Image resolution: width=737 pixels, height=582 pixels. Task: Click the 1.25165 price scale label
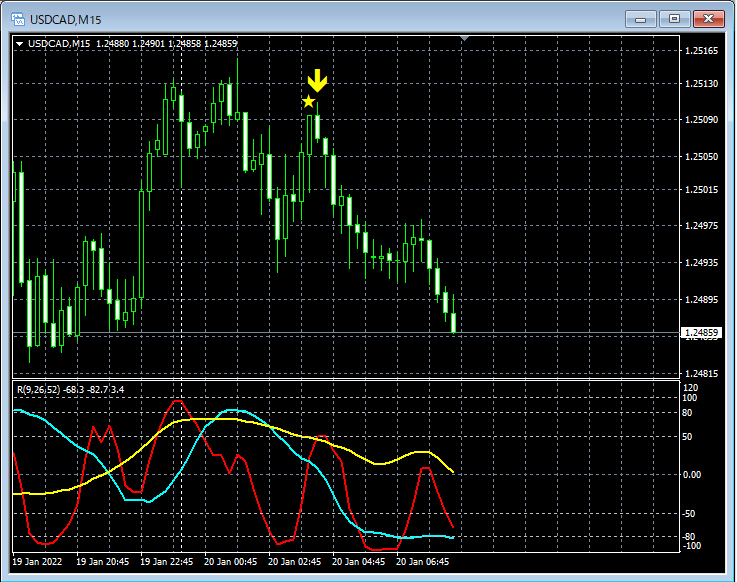pos(702,51)
